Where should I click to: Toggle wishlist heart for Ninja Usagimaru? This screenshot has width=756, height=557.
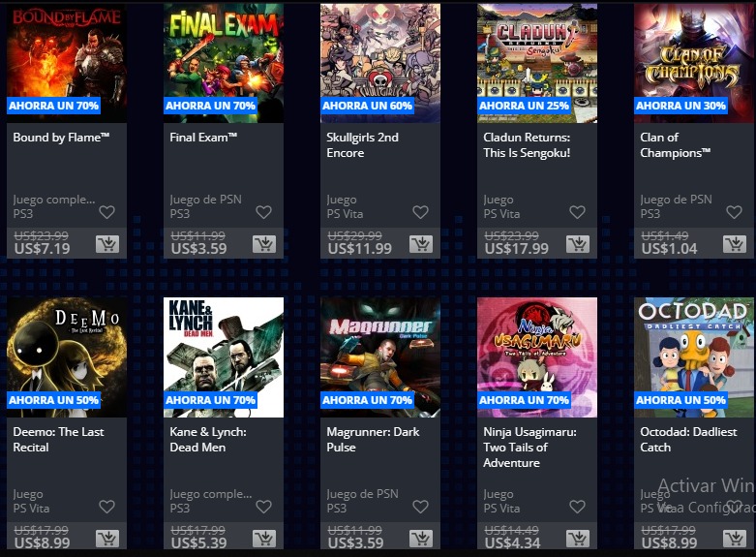577,507
